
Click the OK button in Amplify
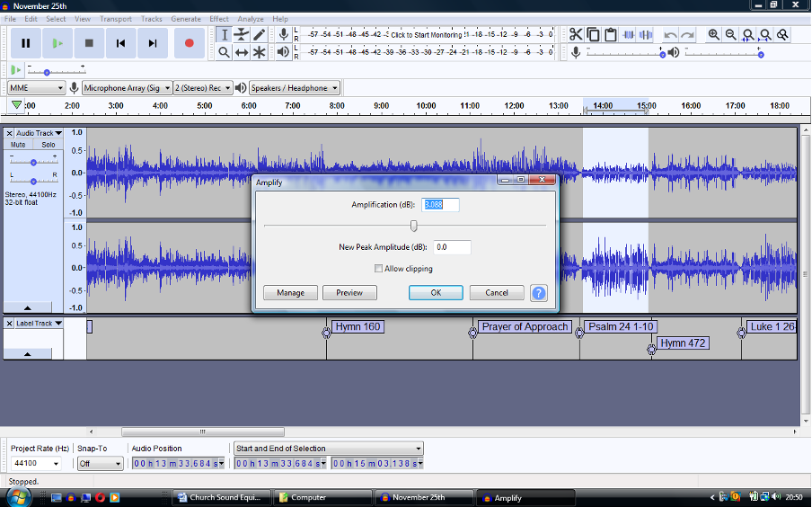[x=436, y=293]
